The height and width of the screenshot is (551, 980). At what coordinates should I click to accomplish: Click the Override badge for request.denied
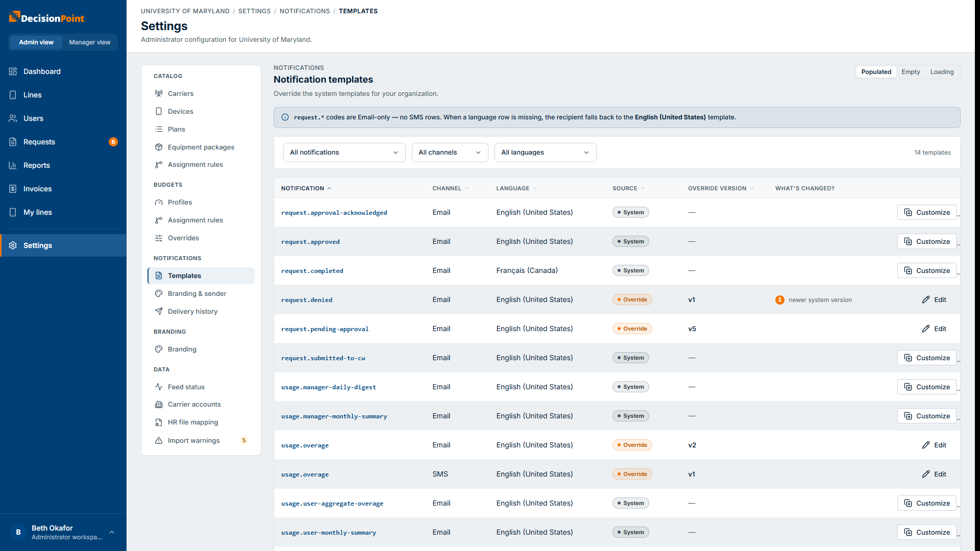[x=632, y=300]
